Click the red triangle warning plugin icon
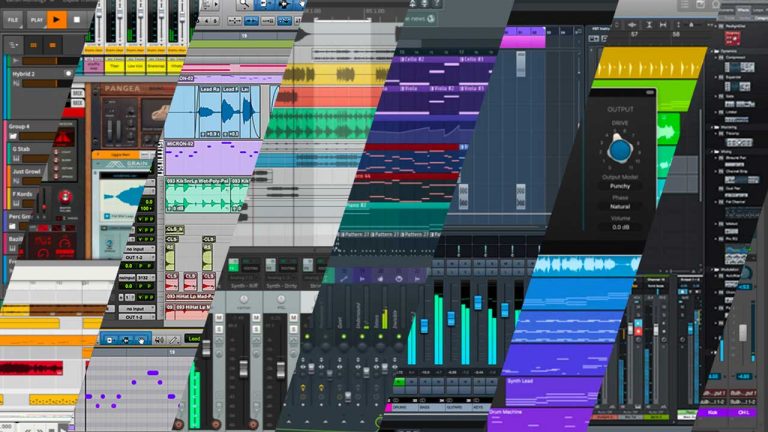This screenshot has height=432, width=768. click(62, 138)
